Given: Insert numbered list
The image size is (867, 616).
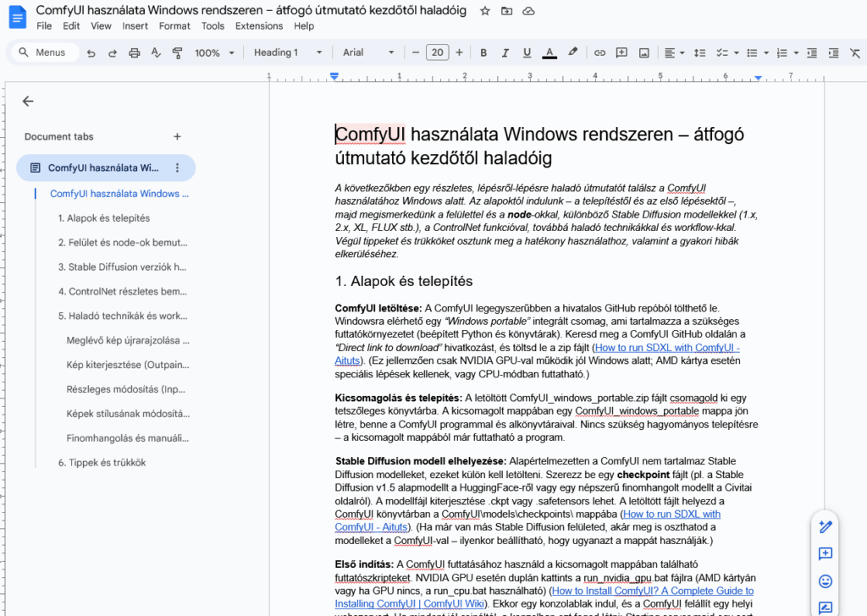Looking at the screenshot, I should click(x=781, y=53).
